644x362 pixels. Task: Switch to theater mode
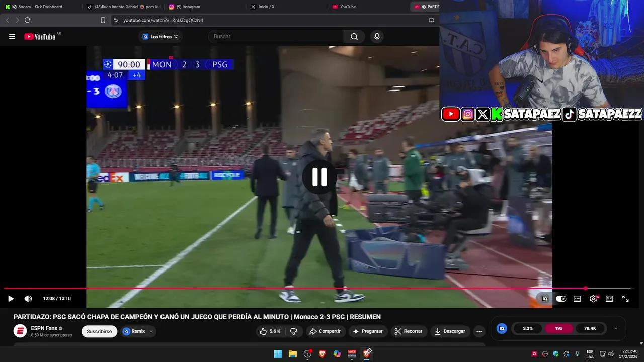pyautogui.click(x=609, y=299)
